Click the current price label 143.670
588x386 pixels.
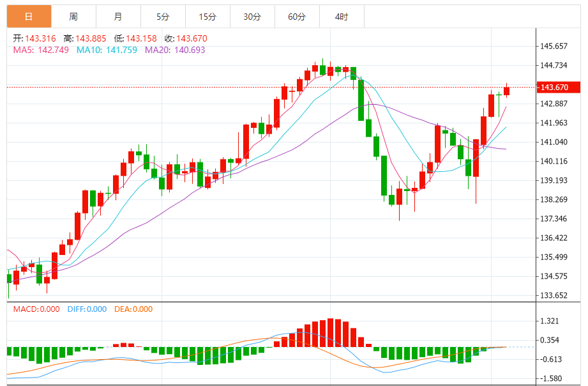coord(559,87)
